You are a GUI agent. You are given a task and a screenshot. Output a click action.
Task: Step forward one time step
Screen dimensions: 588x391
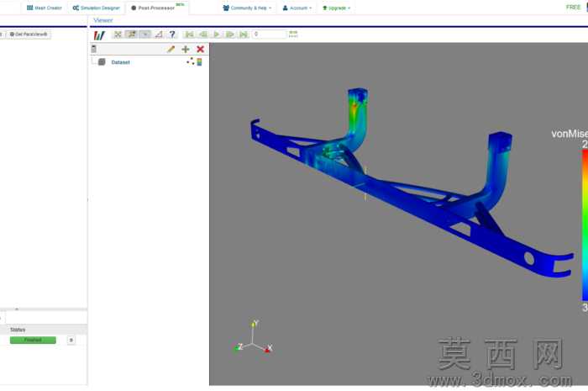click(230, 34)
